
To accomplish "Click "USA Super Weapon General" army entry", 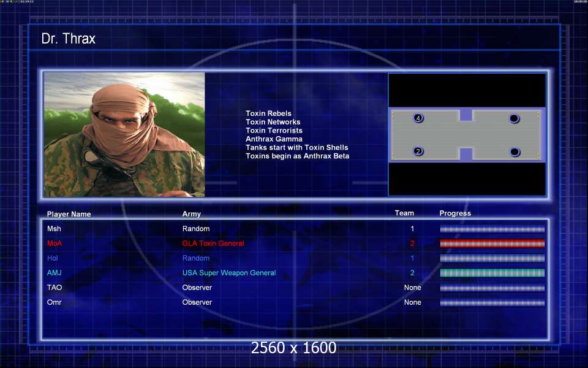I will [228, 272].
